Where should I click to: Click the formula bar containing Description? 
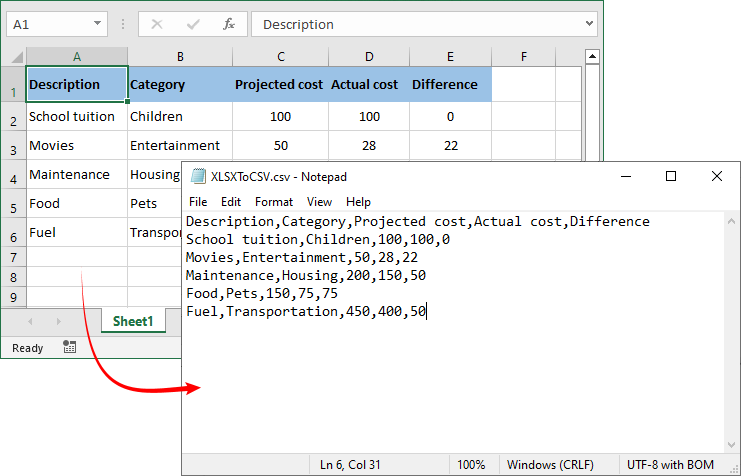pyautogui.click(x=424, y=24)
